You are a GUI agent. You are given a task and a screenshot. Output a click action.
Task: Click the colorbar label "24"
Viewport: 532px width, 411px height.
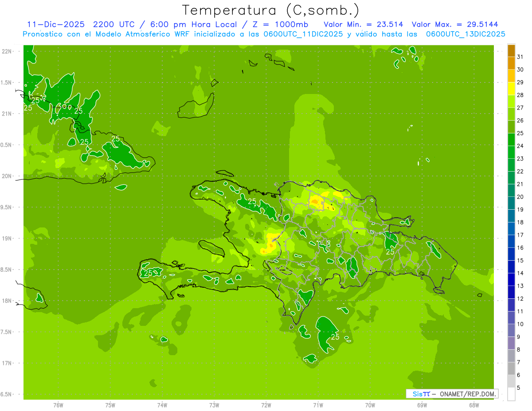click(520, 146)
